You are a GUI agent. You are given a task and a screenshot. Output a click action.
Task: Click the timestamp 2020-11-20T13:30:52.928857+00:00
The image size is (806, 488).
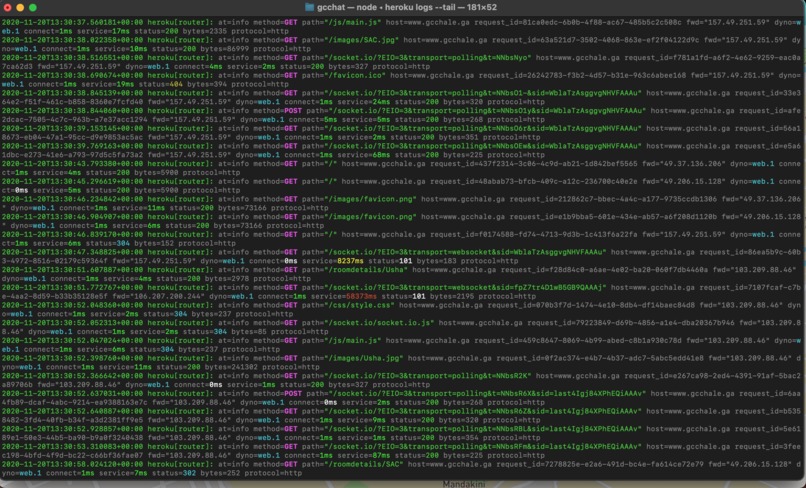72,429
